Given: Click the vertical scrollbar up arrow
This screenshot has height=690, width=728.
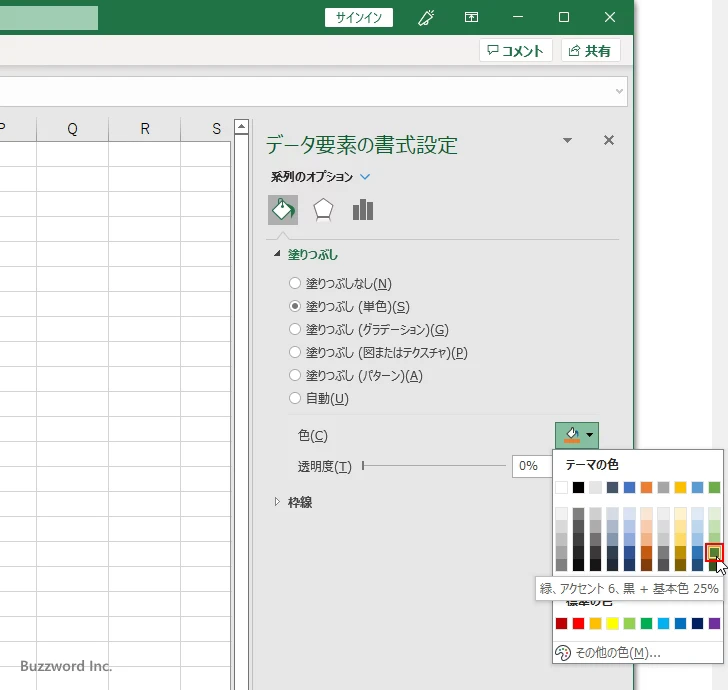Looking at the screenshot, I should tap(241, 126).
